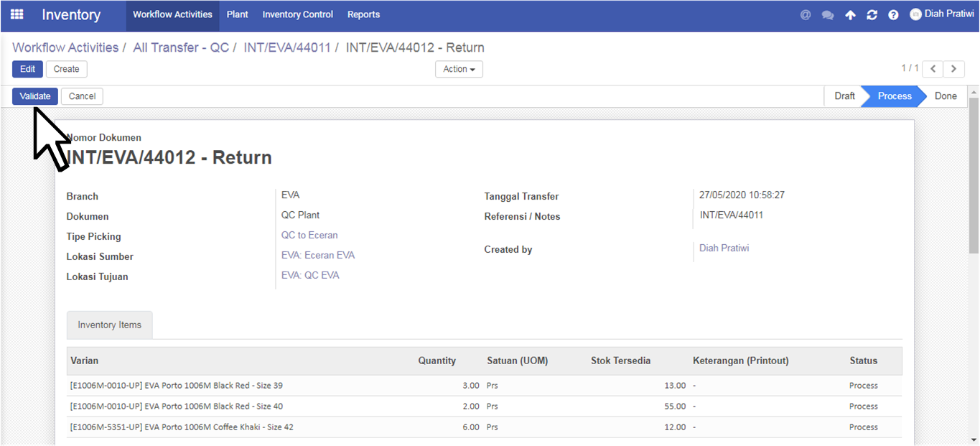Go to All Transfer - QC breadcrumb
980x446 pixels.
tap(181, 47)
